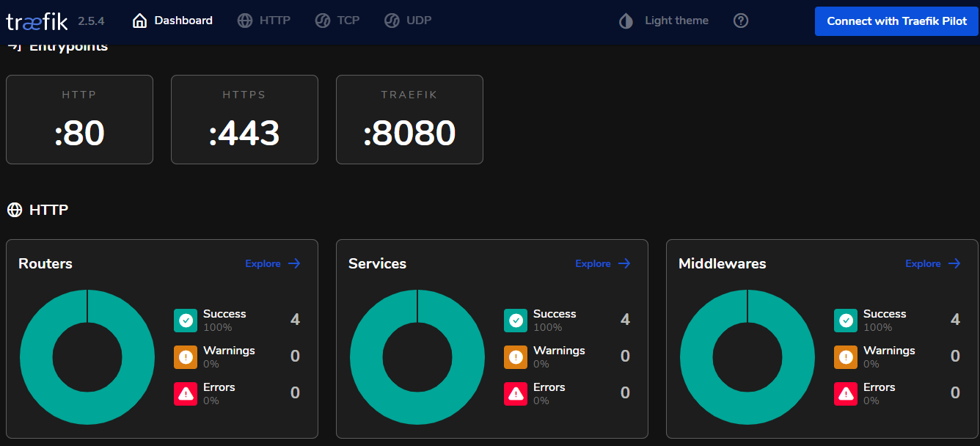Click the globe icon beside HTTP tab

click(245, 21)
